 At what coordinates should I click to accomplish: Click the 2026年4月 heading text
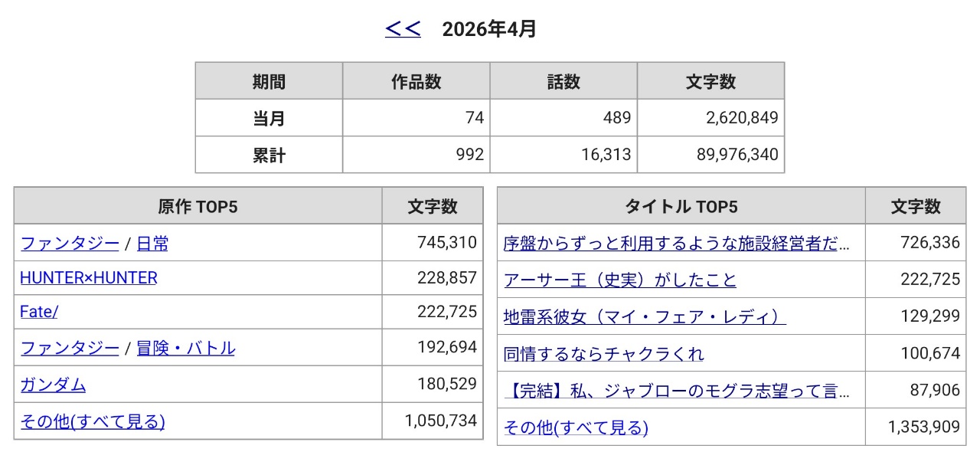[x=489, y=30]
